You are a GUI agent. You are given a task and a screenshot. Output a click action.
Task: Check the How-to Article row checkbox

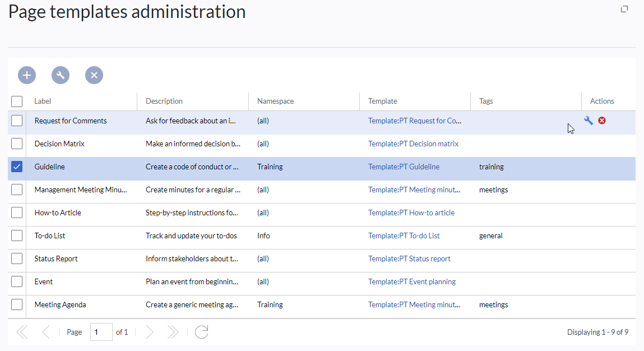click(x=17, y=213)
